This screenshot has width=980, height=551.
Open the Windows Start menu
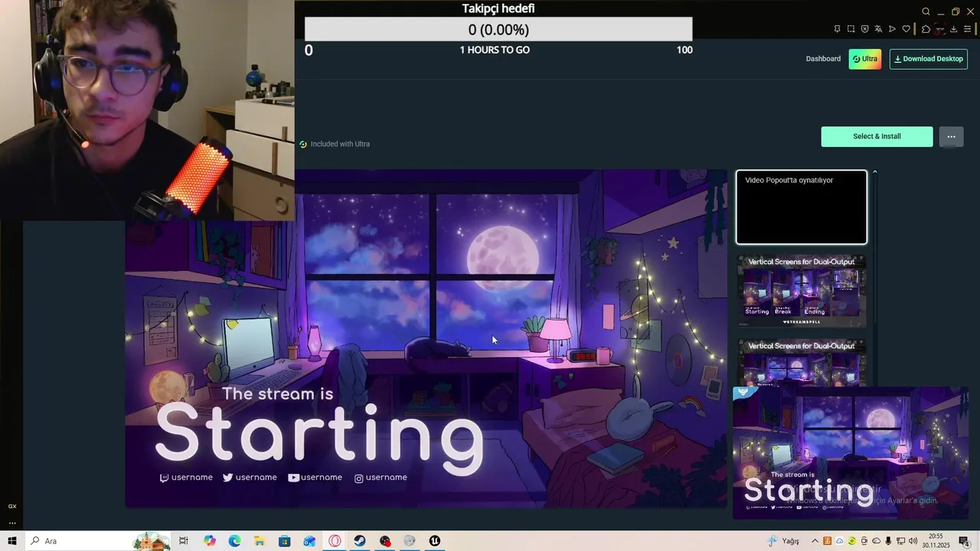(x=11, y=541)
